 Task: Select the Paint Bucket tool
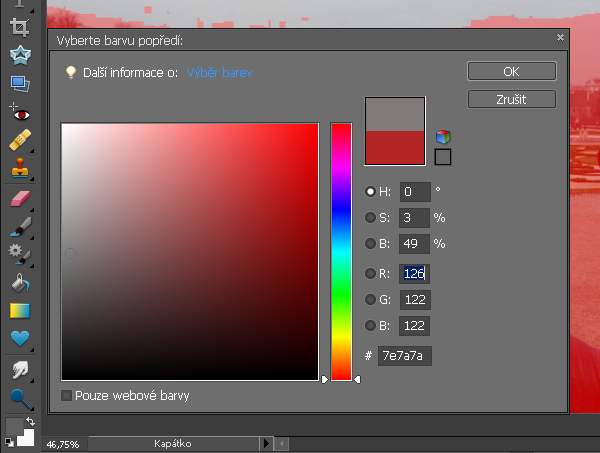coord(19,284)
